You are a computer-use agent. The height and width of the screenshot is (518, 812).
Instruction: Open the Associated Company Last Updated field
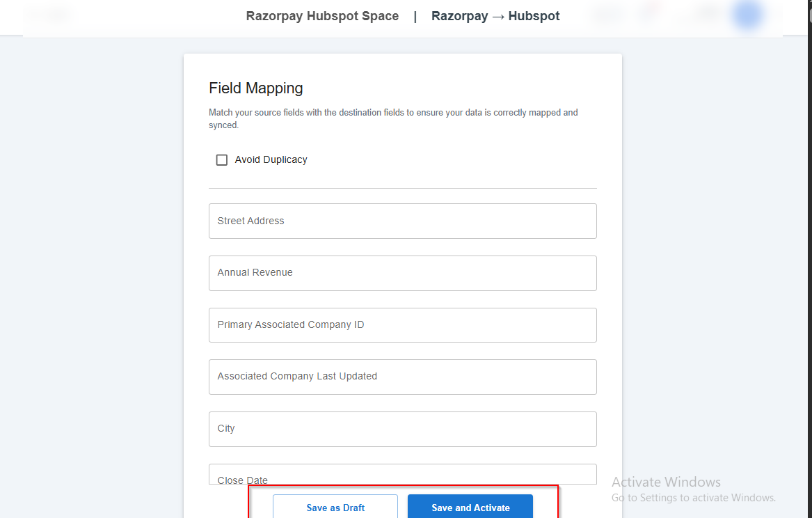402,377
